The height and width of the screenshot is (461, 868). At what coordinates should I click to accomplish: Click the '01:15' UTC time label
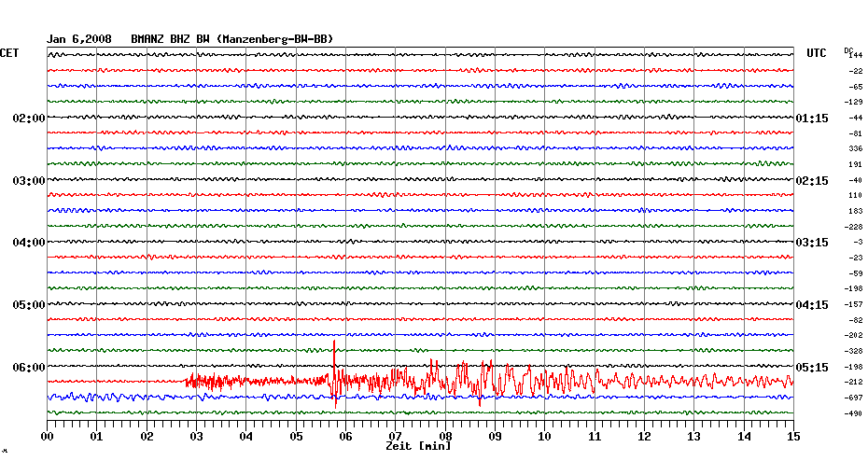(x=812, y=119)
